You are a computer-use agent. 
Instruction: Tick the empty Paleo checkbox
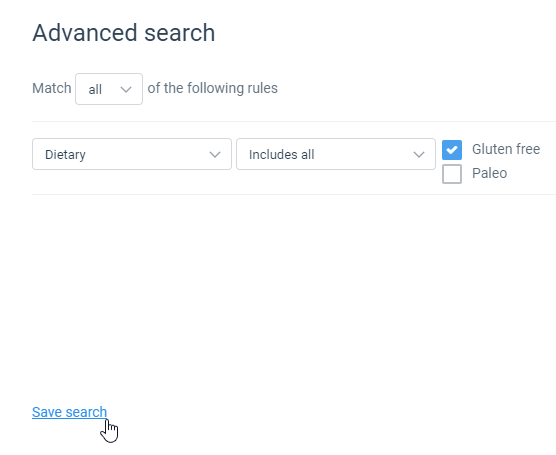[x=452, y=174]
